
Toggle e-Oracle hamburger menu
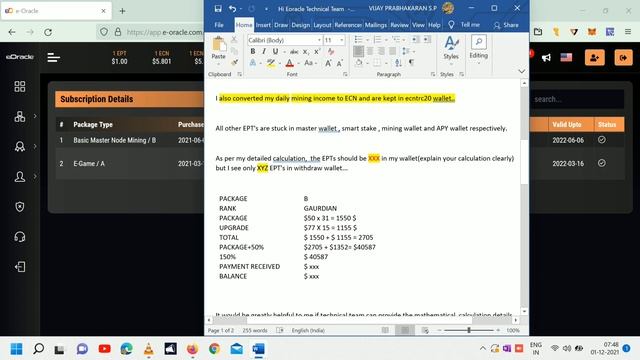(x=53, y=58)
